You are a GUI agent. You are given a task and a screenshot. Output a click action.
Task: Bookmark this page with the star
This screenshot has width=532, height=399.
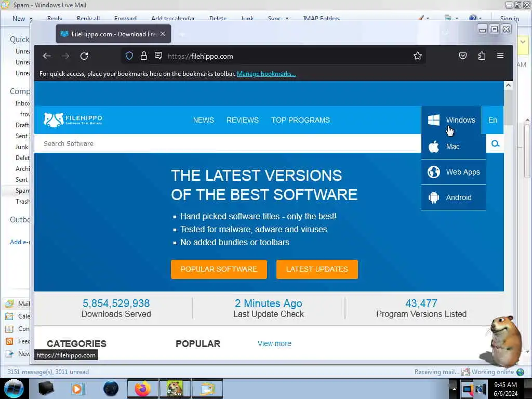tap(418, 56)
